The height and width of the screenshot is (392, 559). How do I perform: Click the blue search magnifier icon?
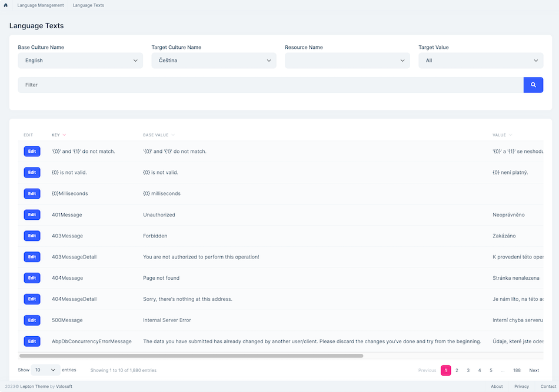533,85
